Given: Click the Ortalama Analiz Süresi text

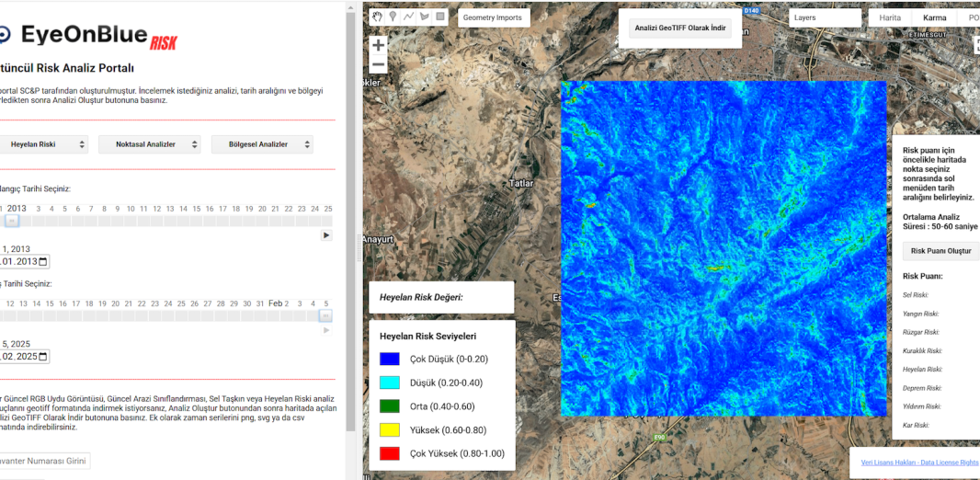Looking at the screenshot, I should [940, 222].
